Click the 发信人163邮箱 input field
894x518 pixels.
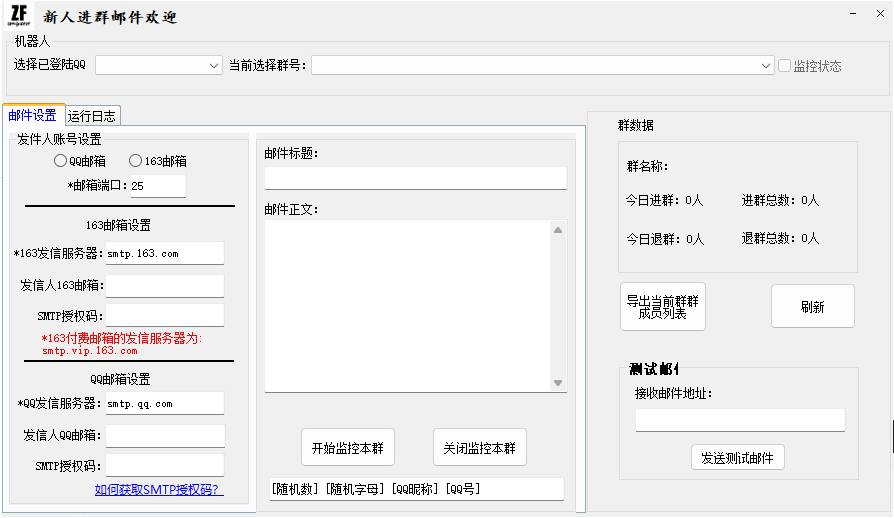coord(165,286)
